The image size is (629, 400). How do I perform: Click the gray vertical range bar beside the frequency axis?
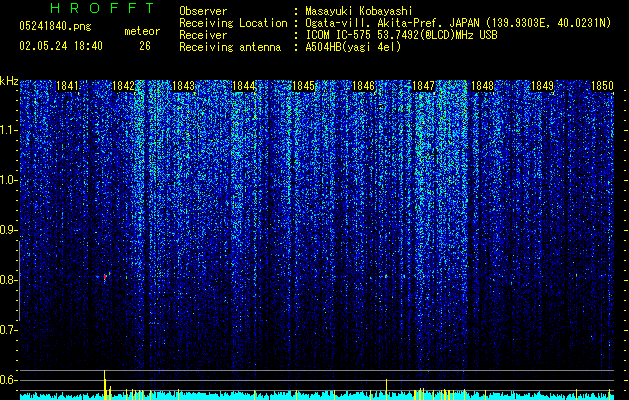[x=19, y=280]
